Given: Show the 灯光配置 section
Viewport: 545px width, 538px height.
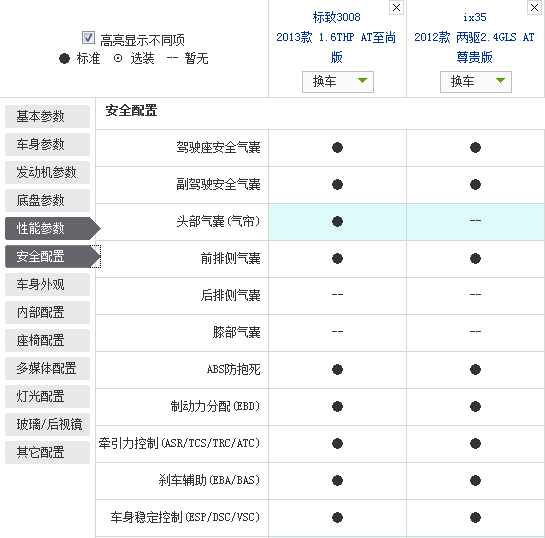Looking at the screenshot, I should click(x=47, y=396).
